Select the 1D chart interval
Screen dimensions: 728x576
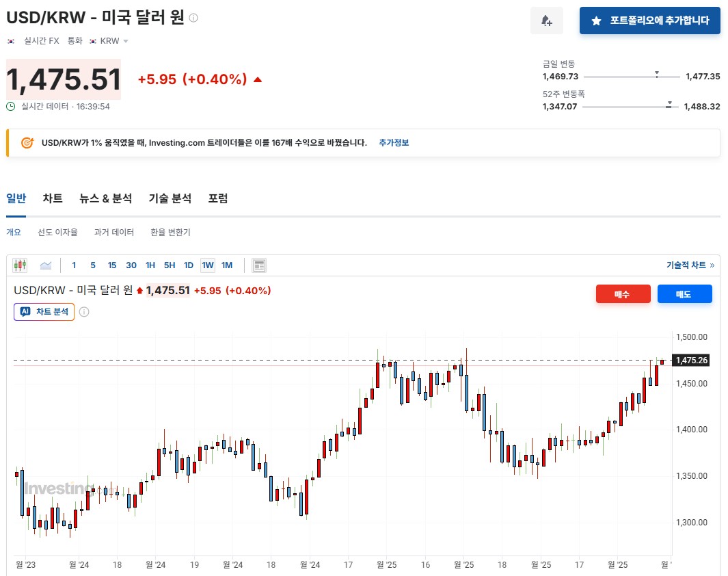[189, 265]
